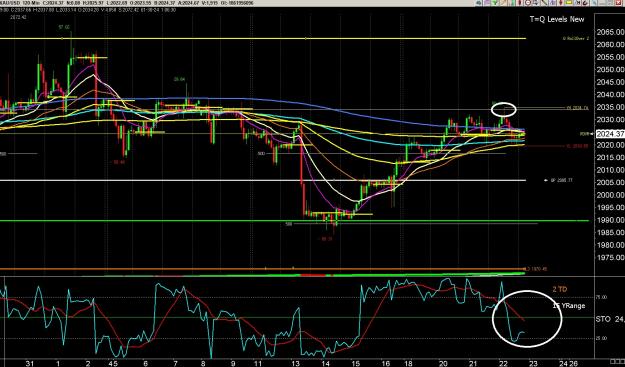Click the 2045.00 price axis label
The image size is (625, 367).
point(610,82)
